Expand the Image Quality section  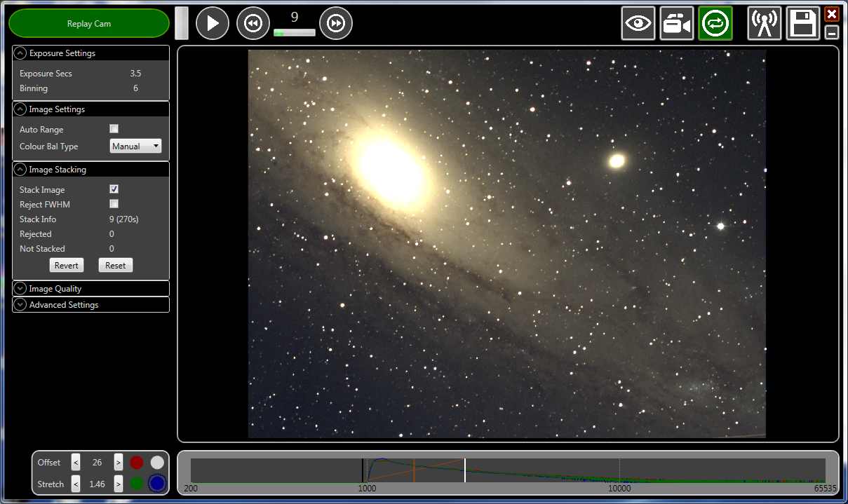(90, 288)
